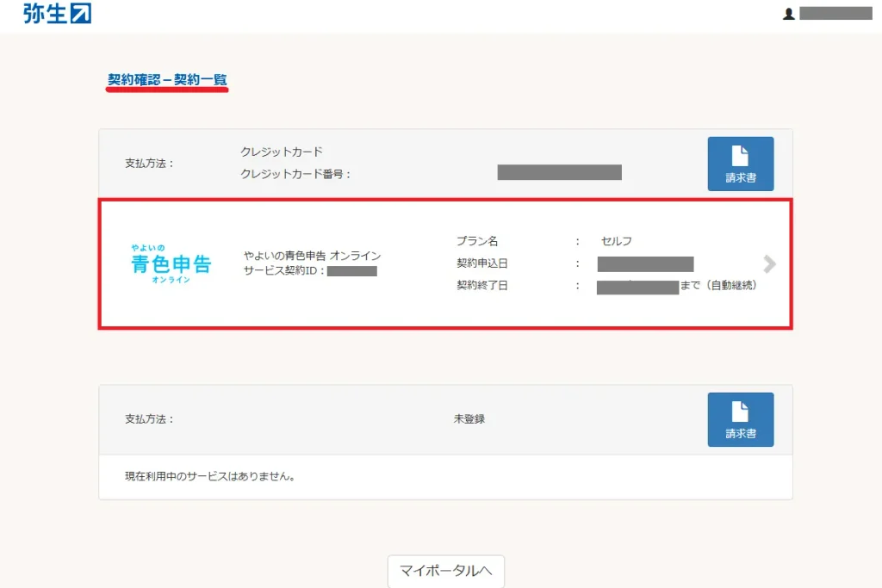Click the 契約確認－契約一覧 heading
The width and height of the screenshot is (882, 588).
pyautogui.click(x=167, y=80)
